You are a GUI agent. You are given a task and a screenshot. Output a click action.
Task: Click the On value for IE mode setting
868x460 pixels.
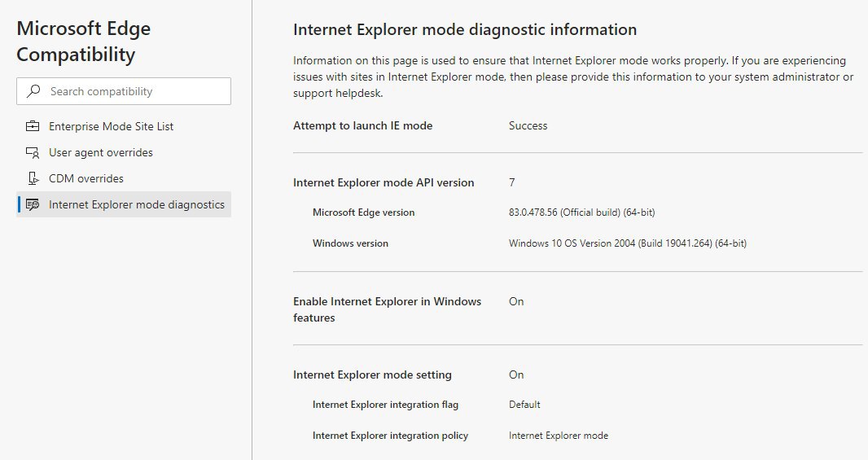click(516, 375)
